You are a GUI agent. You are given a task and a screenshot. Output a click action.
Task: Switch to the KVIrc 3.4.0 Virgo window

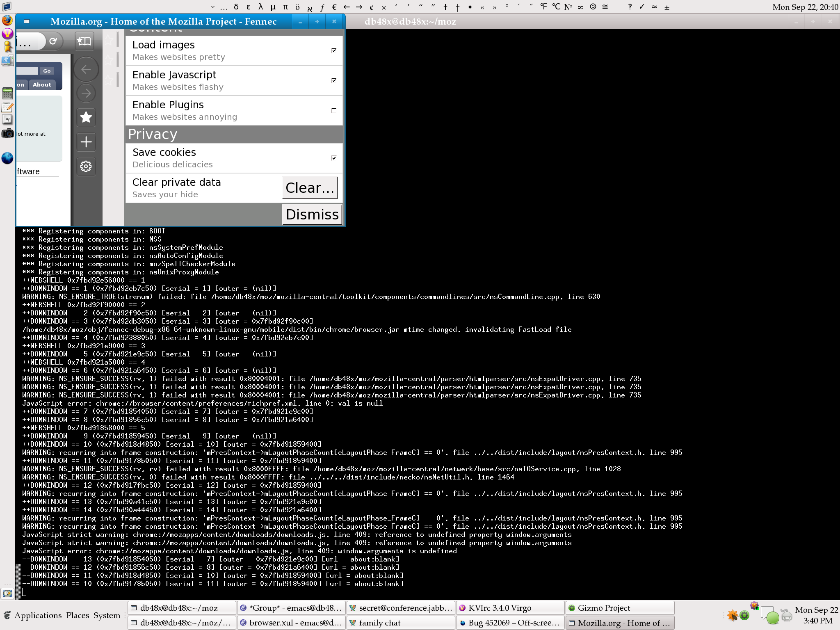click(510, 608)
